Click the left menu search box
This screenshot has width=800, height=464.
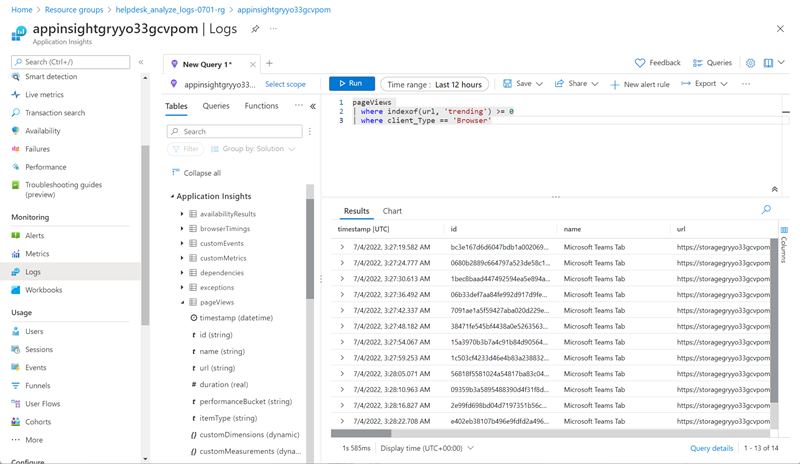pos(70,62)
